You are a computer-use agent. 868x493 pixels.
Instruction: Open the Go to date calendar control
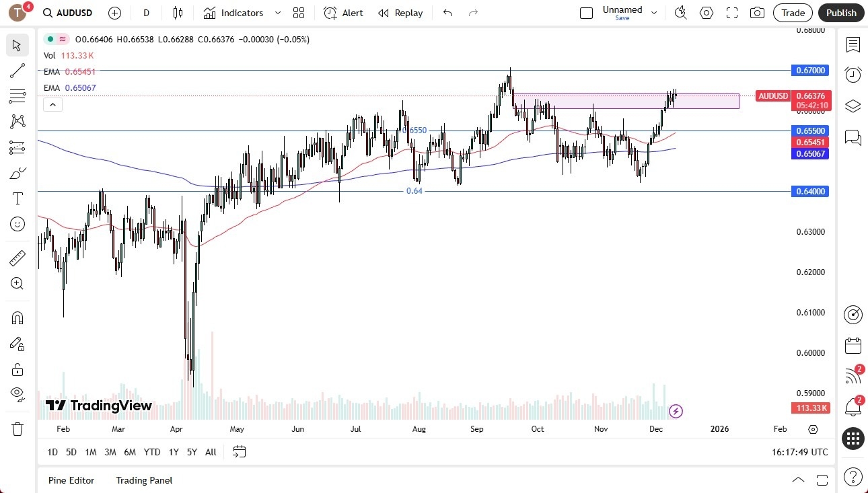tap(239, 451)
